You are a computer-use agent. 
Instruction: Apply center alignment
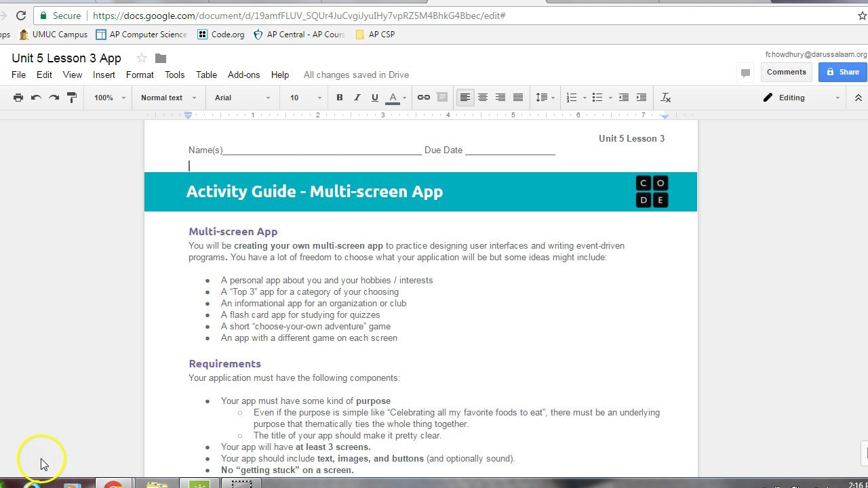tap(483, 97)
